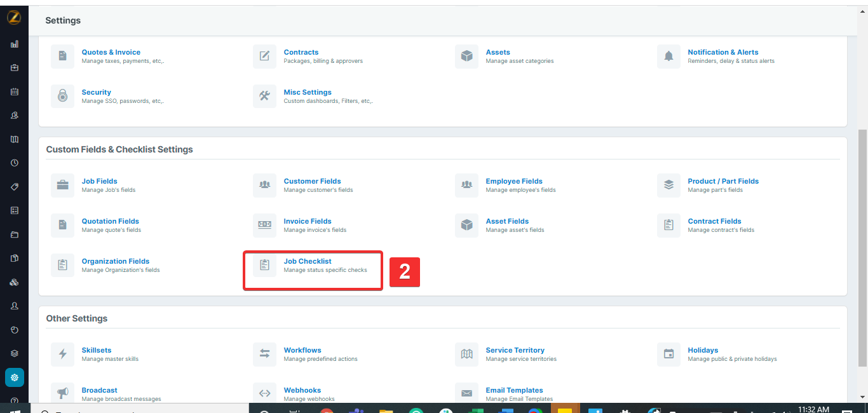Click the page's vertical scrollbar thumb
Viewport: 868px width, 413px height.
point(862,248)
